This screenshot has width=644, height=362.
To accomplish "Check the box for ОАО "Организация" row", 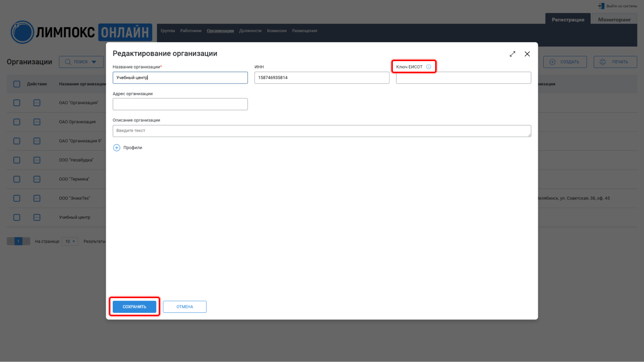I will click(17, 103).
